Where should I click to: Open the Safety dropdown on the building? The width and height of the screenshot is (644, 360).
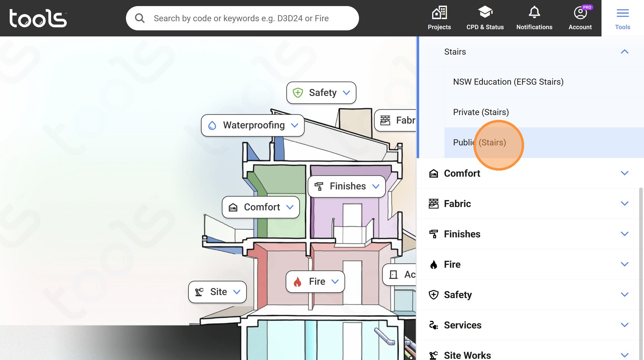(321, 93)
